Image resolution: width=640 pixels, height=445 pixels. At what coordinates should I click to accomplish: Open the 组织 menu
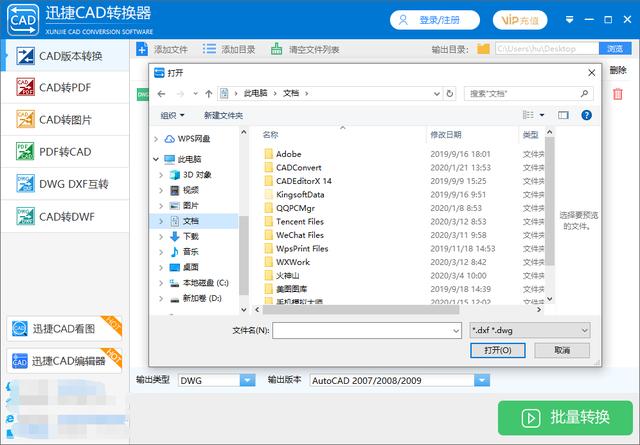[x=172, y=116]
